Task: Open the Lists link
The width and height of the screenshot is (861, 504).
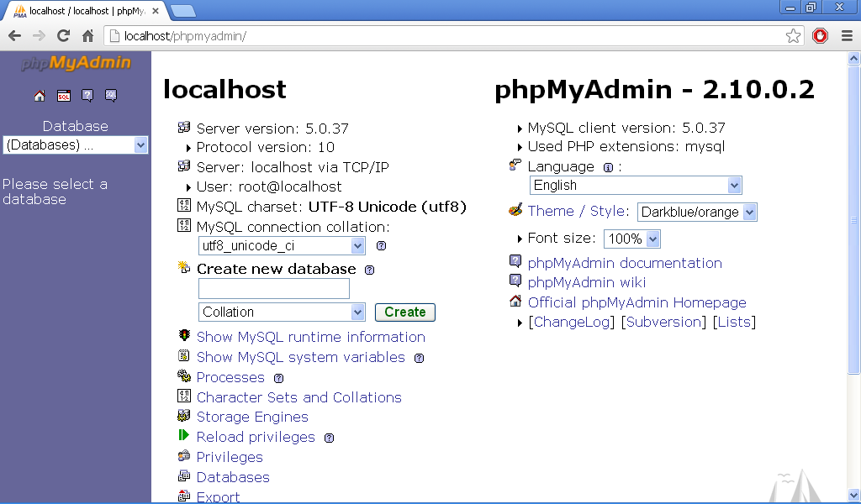Action: pyautogui.click(x=734, y=322)
